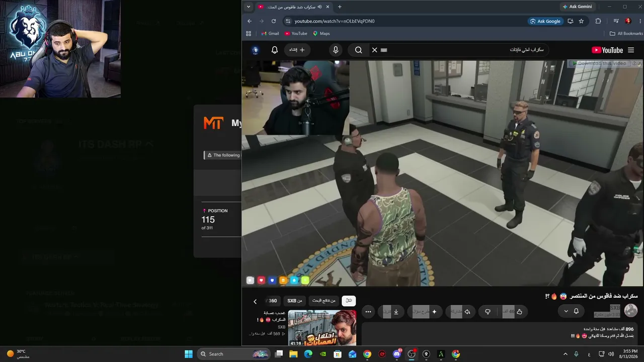Like the video with thumbs-up

[x=513, y=312]
